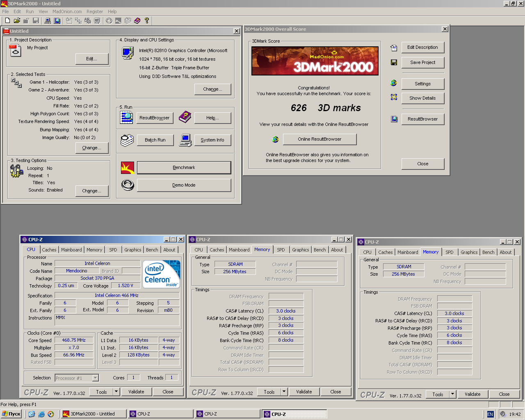Click the Batch Run stacked pages icon
This screenshot has height=420, width=525.
click(x=127, y=140)
